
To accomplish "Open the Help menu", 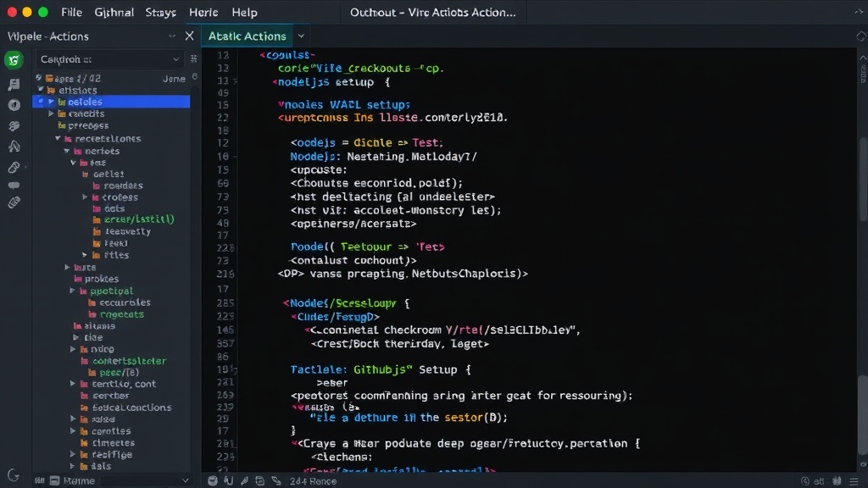I will click(244, 12).
